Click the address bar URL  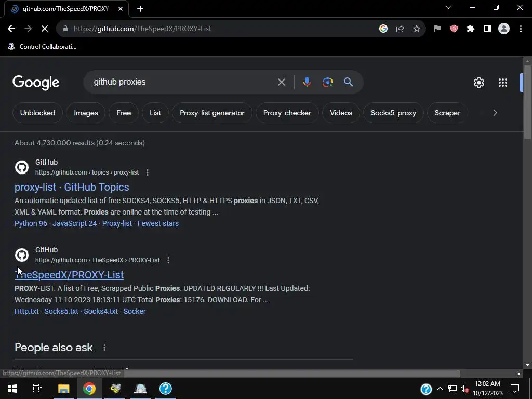[142, 29]
